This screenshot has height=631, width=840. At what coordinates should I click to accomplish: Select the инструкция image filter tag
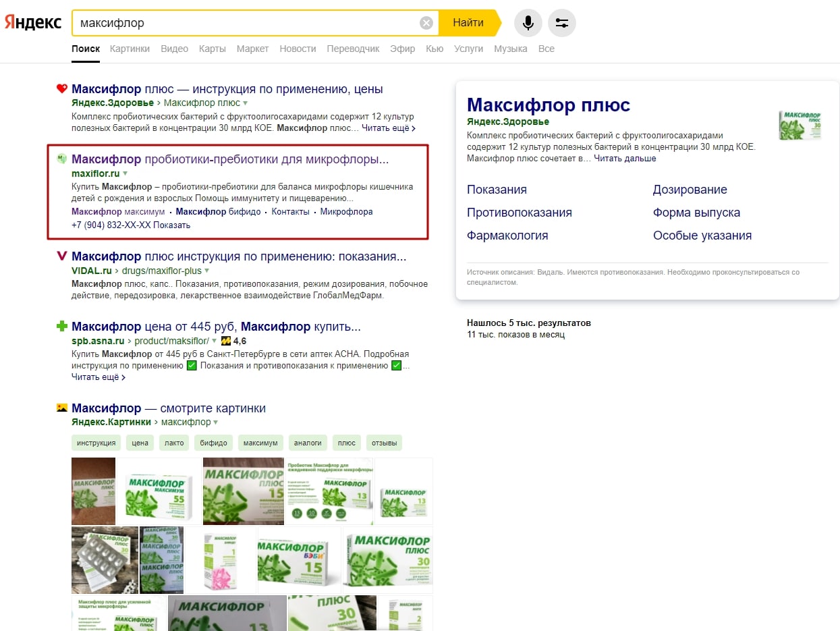click(96, 443)
